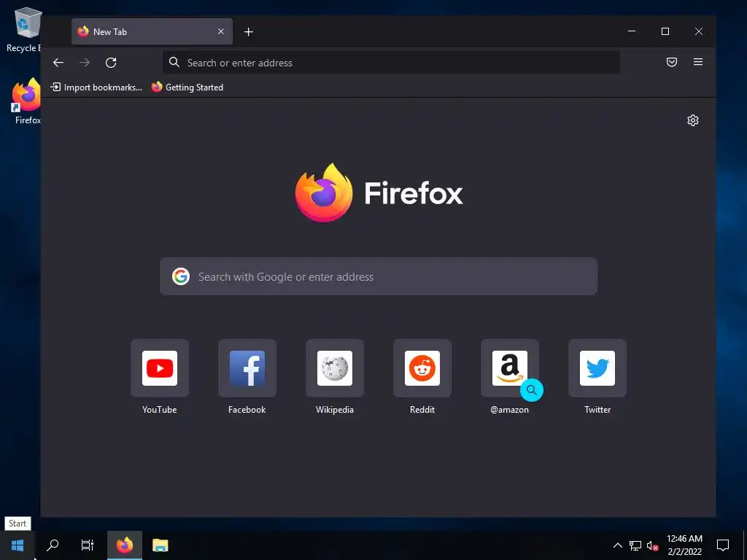Click Import bookmarks in bookmarks toolbar
The width and height of the screenshot is (747, 560).
pyautogui.click(x=96, y=87)
